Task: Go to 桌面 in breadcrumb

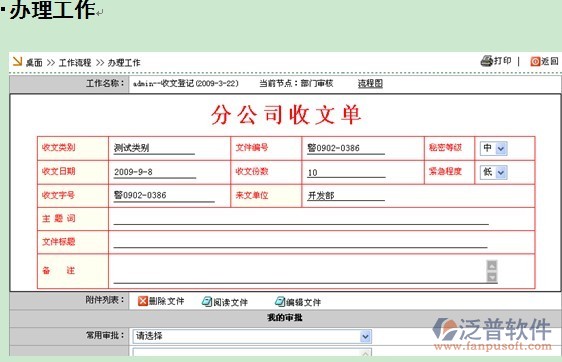Action: point(34,63)
